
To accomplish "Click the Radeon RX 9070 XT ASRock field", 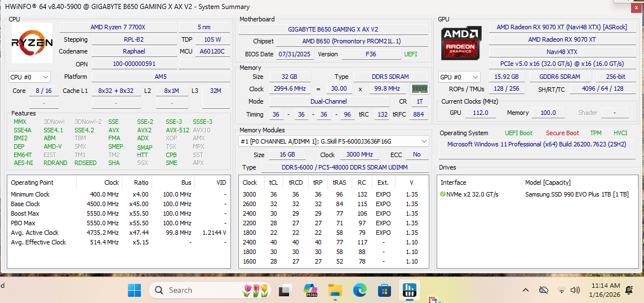I will point(561,27).
